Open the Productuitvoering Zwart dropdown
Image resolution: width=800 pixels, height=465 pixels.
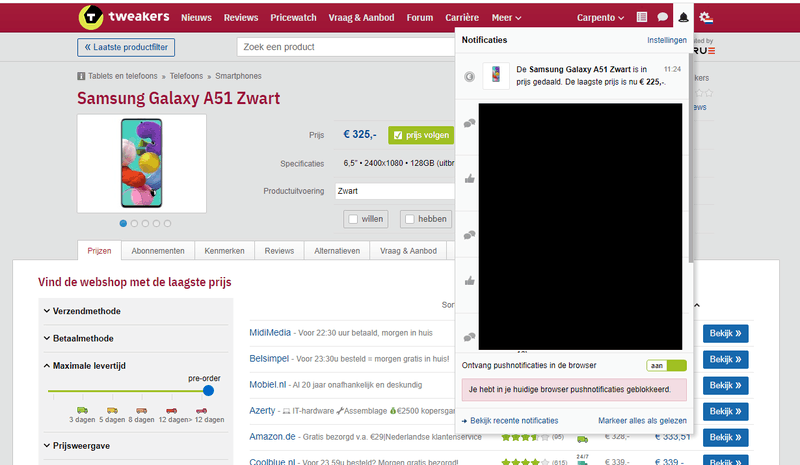395,191
